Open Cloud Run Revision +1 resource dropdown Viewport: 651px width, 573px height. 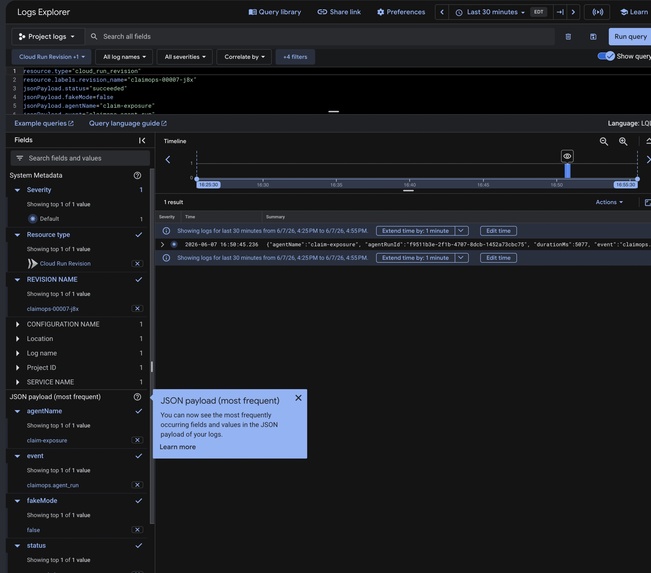coord(52,57)
